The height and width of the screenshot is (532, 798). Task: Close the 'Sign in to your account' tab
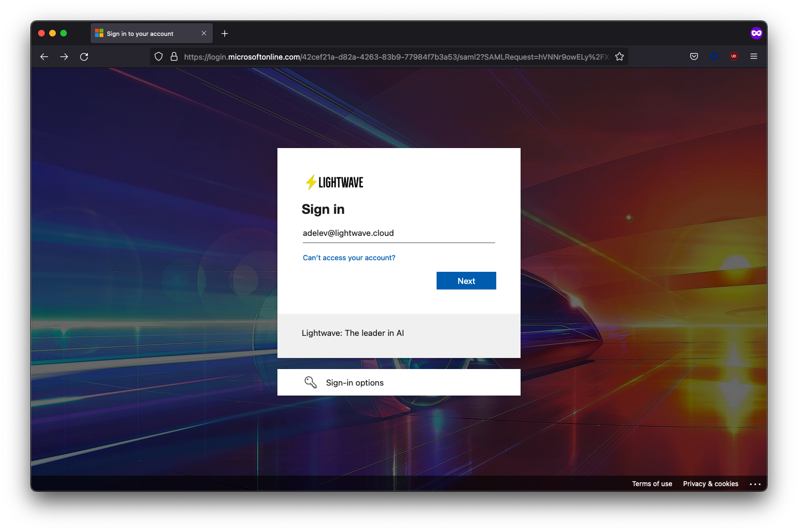pos(204,33)
